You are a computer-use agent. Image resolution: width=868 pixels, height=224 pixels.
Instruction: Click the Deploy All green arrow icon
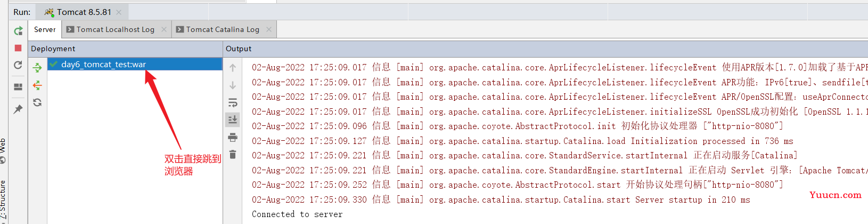pos(37,68)
